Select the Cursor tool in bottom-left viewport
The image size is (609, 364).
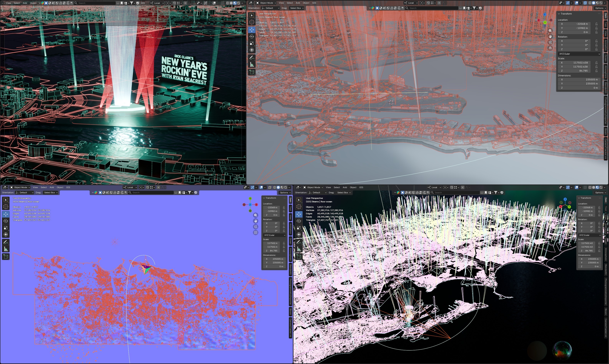[6, 207]
